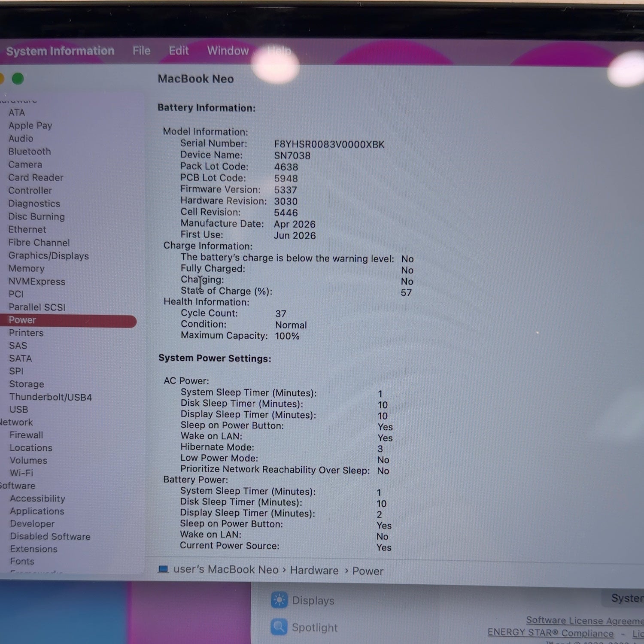Show Bluetooth hardware details
644x644 pixels.
(x=30, y=152)
